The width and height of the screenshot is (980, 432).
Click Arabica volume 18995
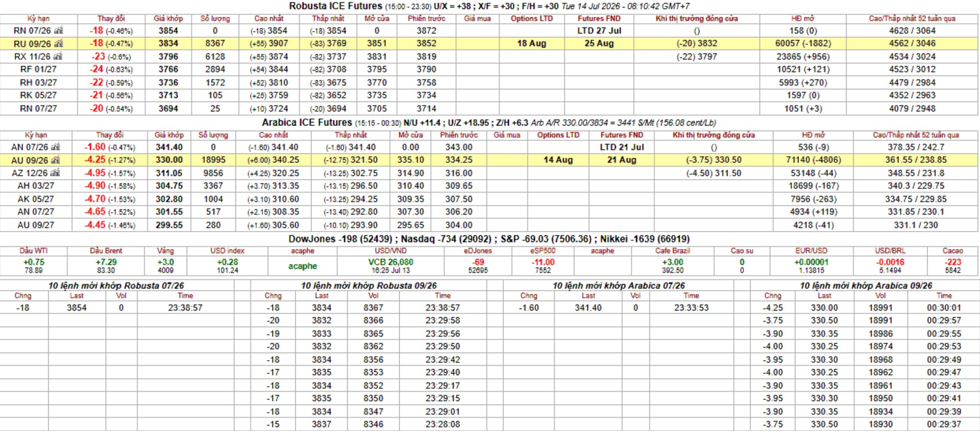tap(213, 160)
